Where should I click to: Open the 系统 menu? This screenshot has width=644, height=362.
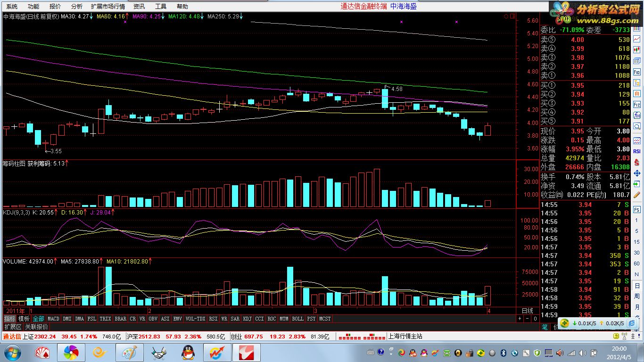[x=12, y=7]
